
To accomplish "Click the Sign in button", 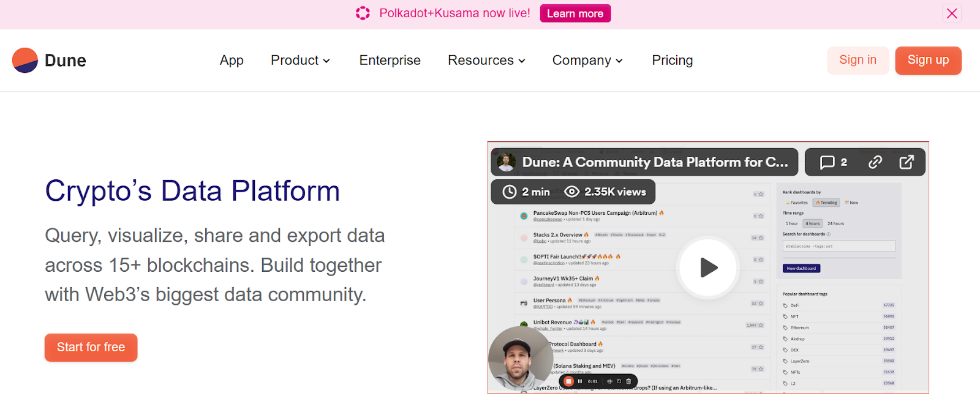I will click(x=858, y=60).
